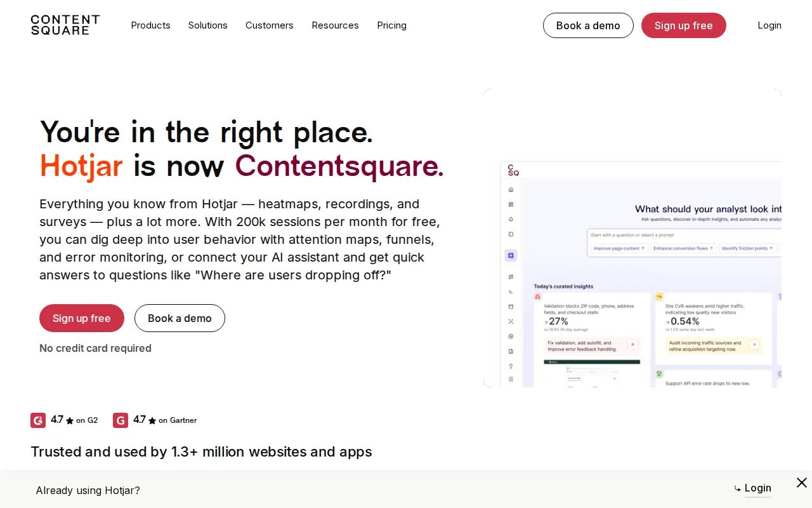Click the CSQ logo in the dashboard preview
Viewport: 812px width, 508px height.
point(513,170)
